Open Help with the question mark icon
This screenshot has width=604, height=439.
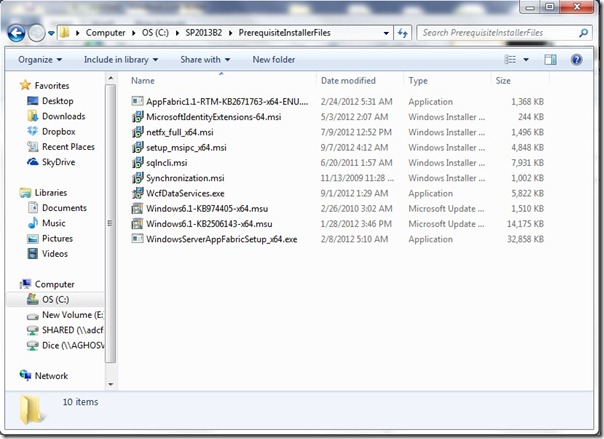[576, 60]
